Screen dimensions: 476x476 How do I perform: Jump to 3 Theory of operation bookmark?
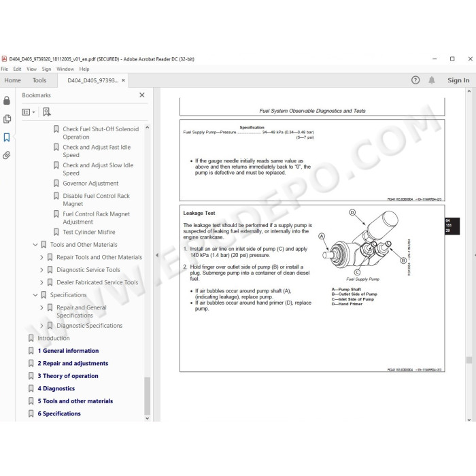click(x=68, y=376)
